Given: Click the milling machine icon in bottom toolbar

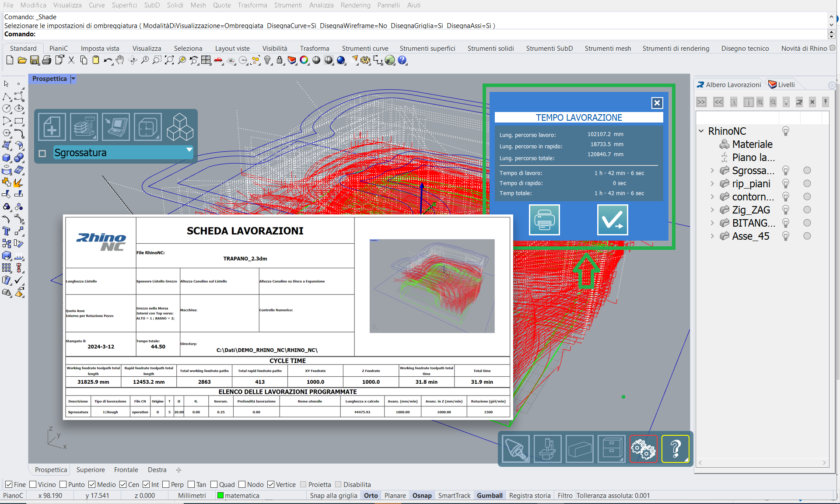Looking at the screenshot, I should (548, 449).
